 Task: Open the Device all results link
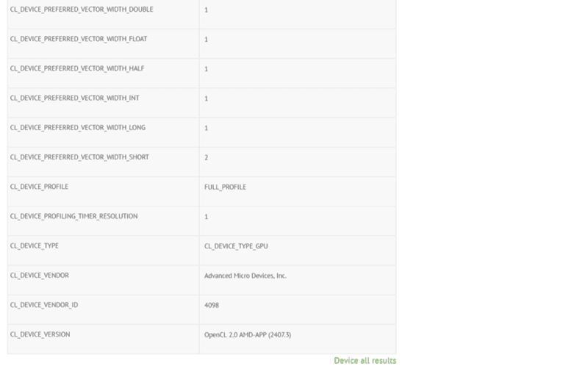click(365, 361)
